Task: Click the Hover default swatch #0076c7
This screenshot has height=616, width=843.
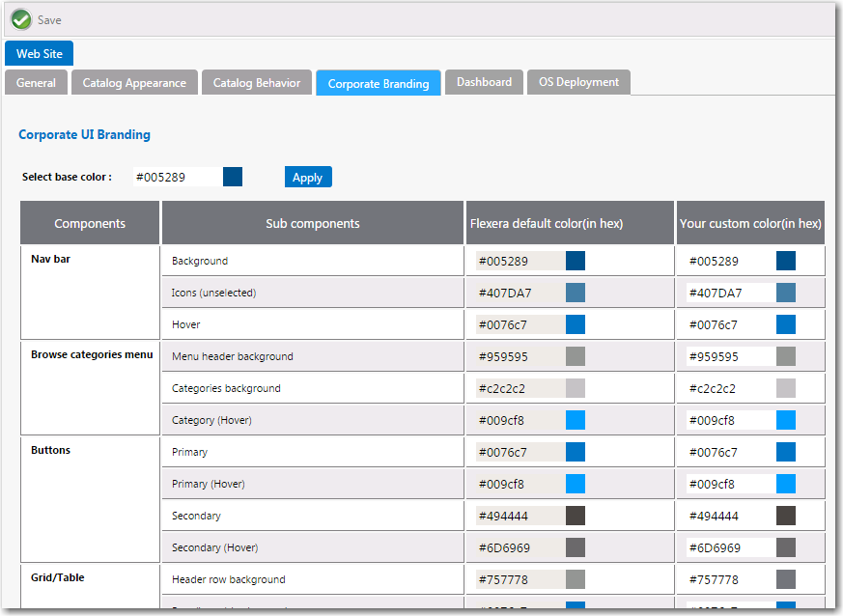Action: point(574,323)
